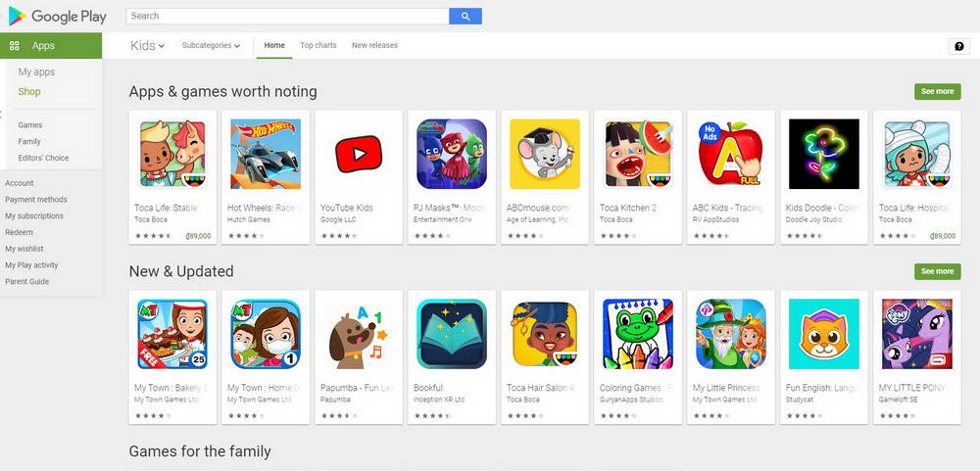
Task: Click the Google Play logo
Action: (58, 17)
